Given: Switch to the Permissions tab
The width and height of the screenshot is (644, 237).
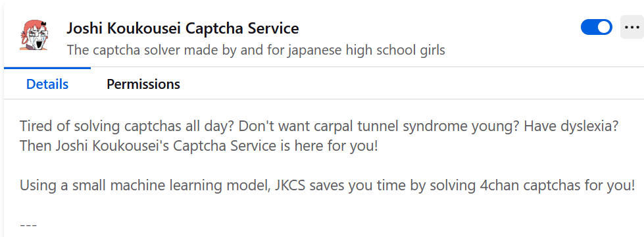Looking at the screenshot, I should [x=143, y=84].
